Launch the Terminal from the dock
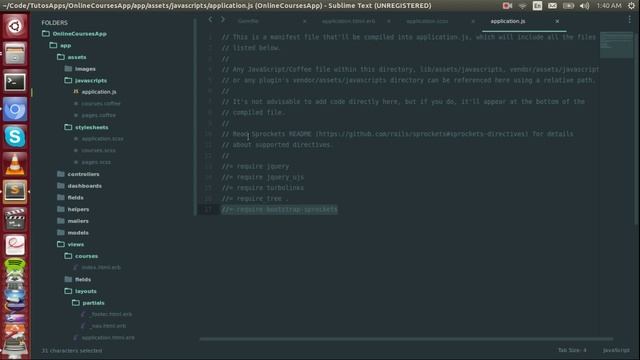The image size is (640, 360). point(15,82)
